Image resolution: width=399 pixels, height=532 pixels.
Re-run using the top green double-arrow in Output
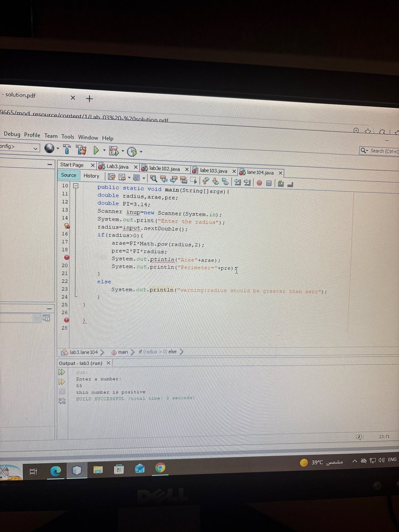click(x=62, y=372)
